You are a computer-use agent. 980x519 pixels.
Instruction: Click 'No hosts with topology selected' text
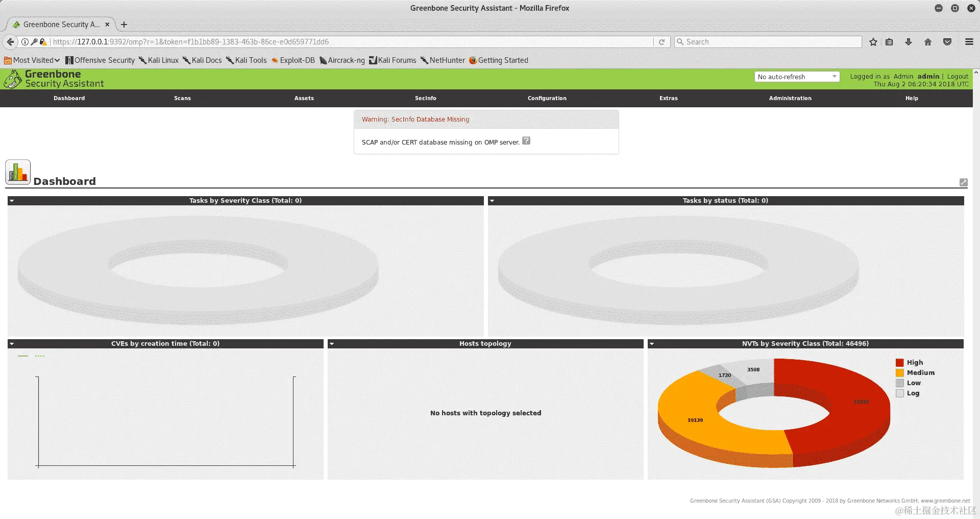pyautogui.click(x=485, y=413)
